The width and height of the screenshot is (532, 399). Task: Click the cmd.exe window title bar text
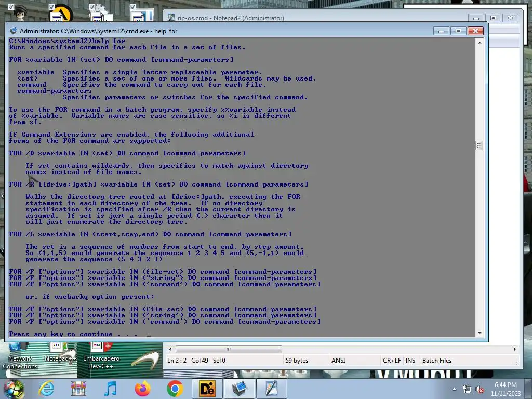pyautogui.click(x=98, y=31)
